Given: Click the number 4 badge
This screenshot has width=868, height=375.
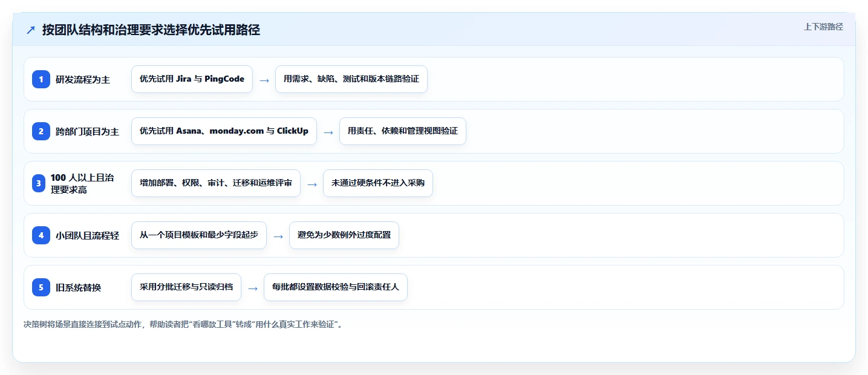Looking at the screenshot, I should coord(41,235).
